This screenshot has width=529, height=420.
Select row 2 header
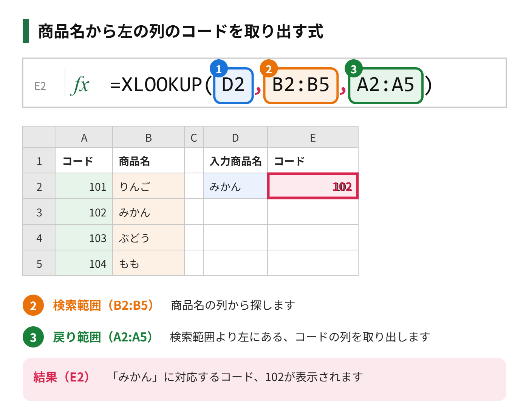pyautogui.click(x=39, y=186)
